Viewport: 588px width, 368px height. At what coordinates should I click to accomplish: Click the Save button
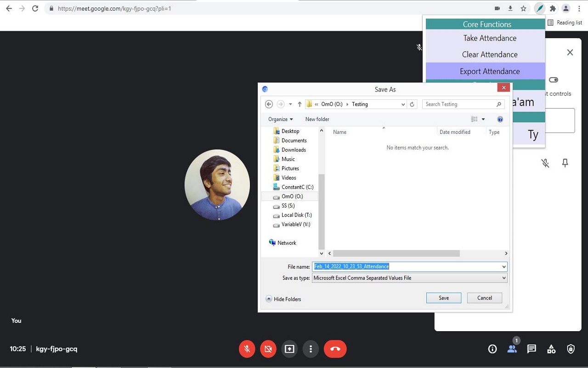[443, 298]
